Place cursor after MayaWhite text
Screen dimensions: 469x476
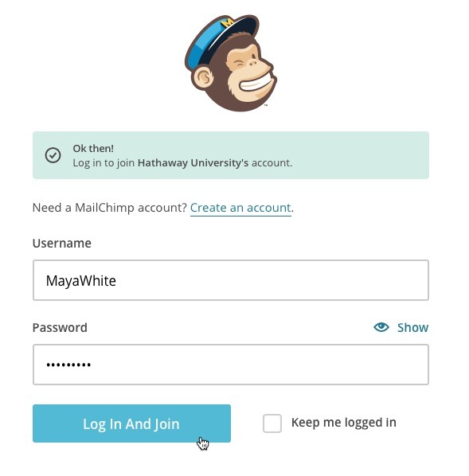116,281
